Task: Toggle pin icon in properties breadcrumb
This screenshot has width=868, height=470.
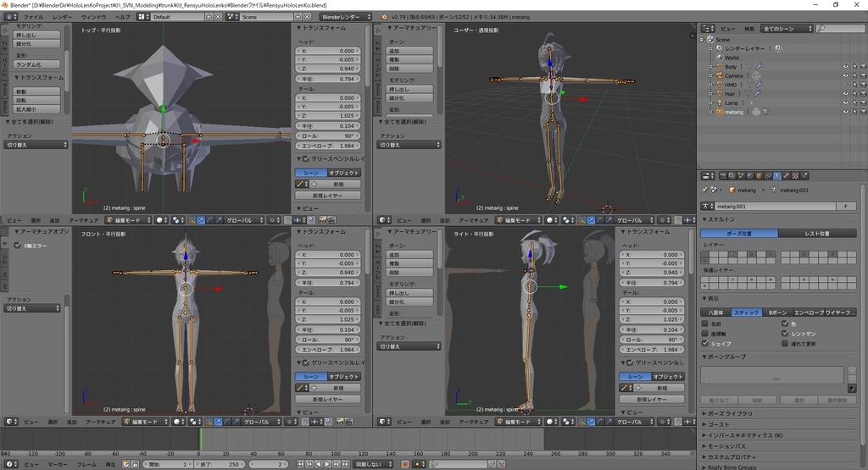Action: pyautogui.click(x=704, y=190)
